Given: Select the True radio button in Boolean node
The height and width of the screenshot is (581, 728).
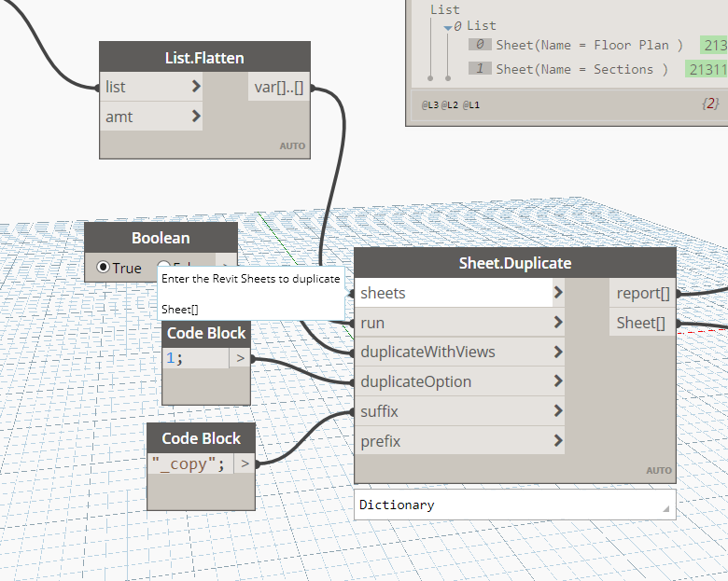Looking at the screenshot, I should (104, 268).
